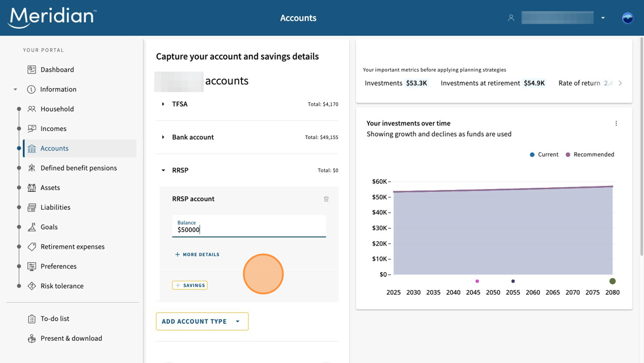Click the pink 2045 timeline marker
Viewport: 644px width, 363px height.
point(477,281)
